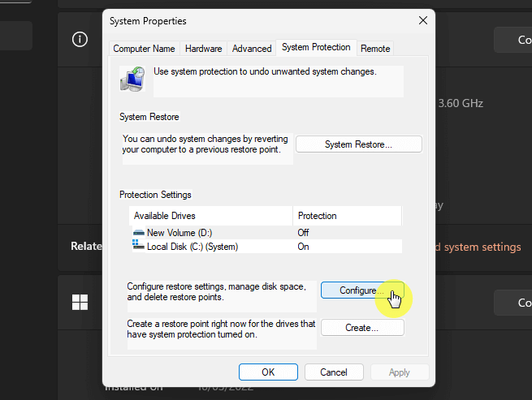
Task: Click the Protection Settings section heading
Action: pyautogui.click(x=155, y=195)
